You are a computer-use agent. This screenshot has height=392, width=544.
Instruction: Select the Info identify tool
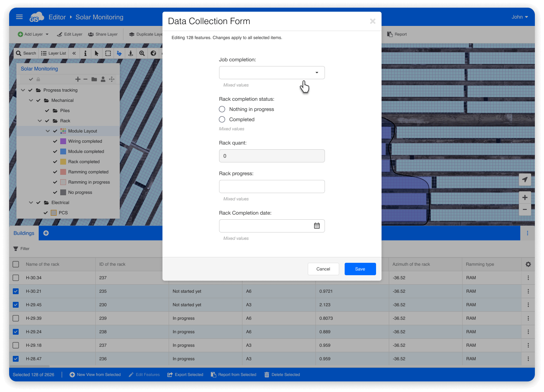85,53
